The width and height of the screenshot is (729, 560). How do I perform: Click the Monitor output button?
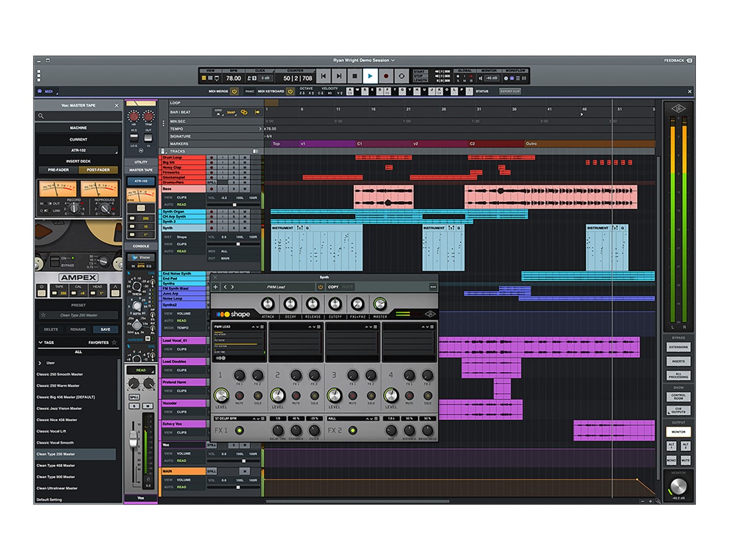[x=678, y=431]
